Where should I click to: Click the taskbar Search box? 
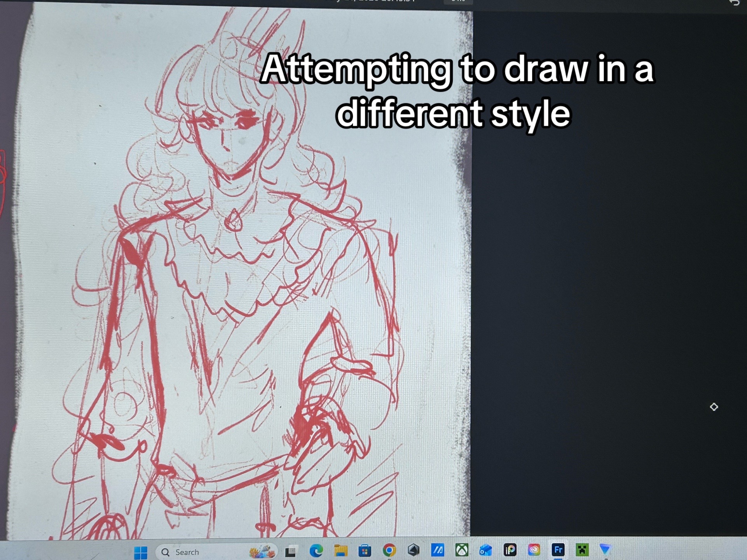[216, 552]
